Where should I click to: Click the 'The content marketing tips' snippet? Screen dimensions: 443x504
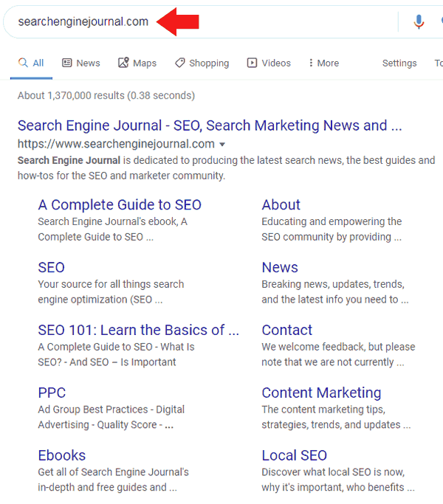(336, 417)
